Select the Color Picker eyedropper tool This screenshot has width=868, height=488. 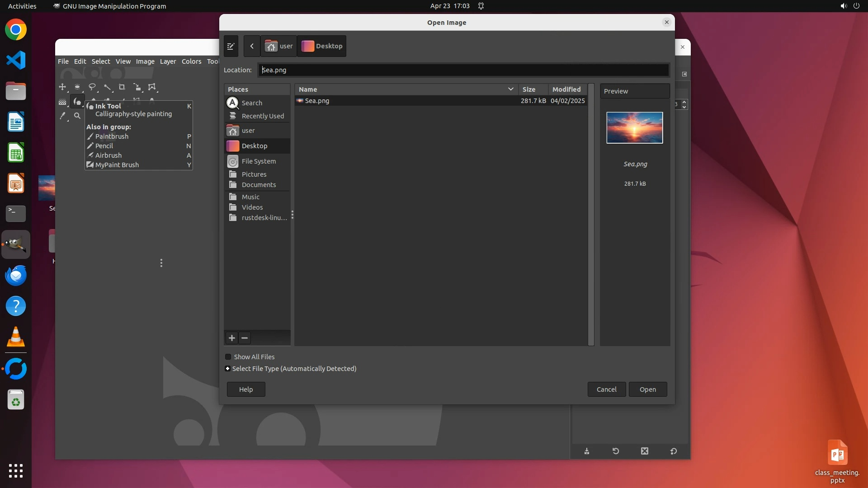point(63,116)
